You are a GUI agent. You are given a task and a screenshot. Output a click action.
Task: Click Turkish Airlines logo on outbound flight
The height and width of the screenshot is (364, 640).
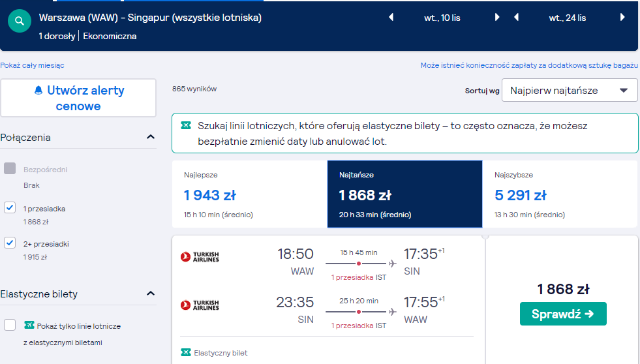[200, 256]
